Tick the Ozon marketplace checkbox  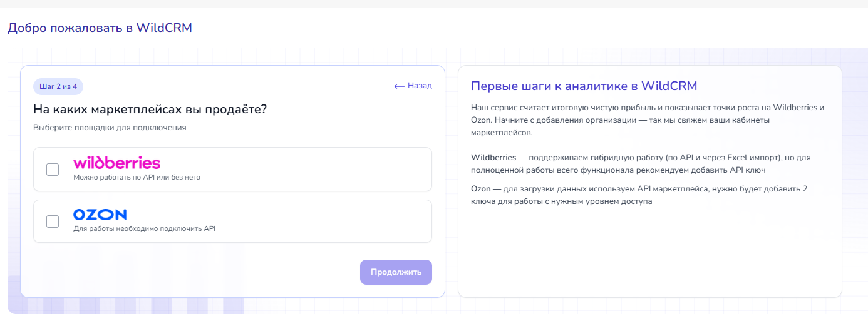[x=53, y=222]
